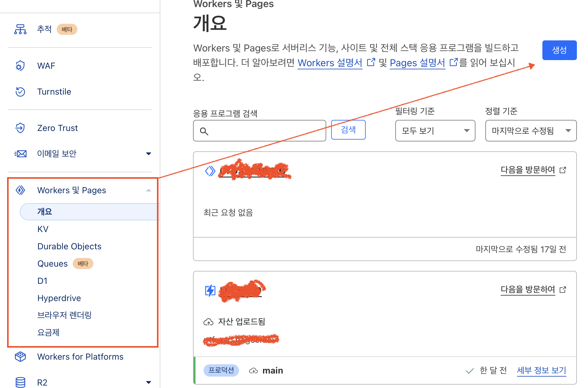Click the main branch name
The height and width of the screenshot is (388, 588).
coord(273,370)
